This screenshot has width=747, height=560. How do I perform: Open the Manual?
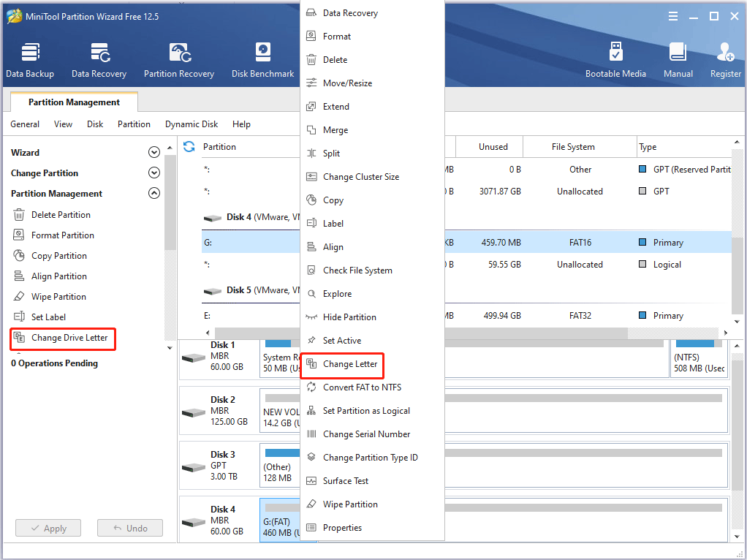tap(678, 58)
